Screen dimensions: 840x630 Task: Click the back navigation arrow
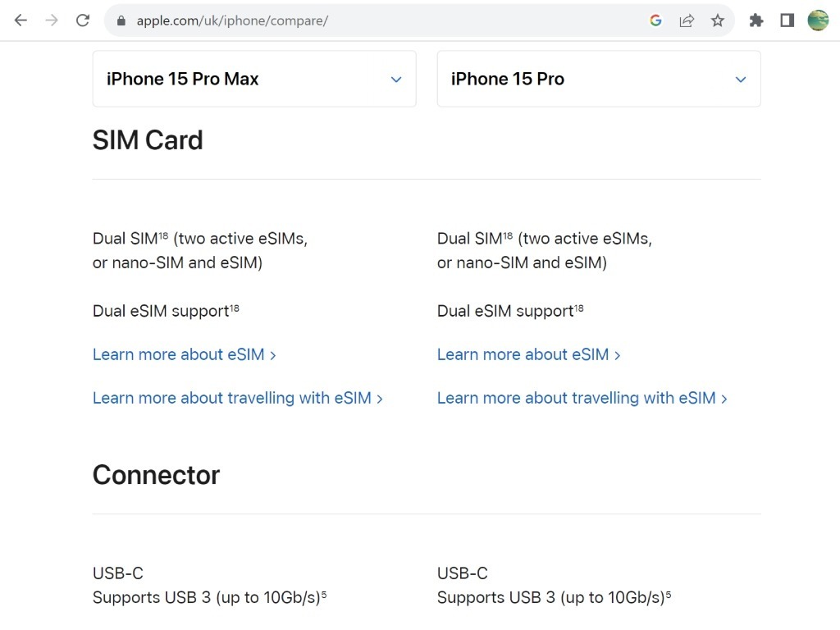pyautogui.click(x=20, y=20)
